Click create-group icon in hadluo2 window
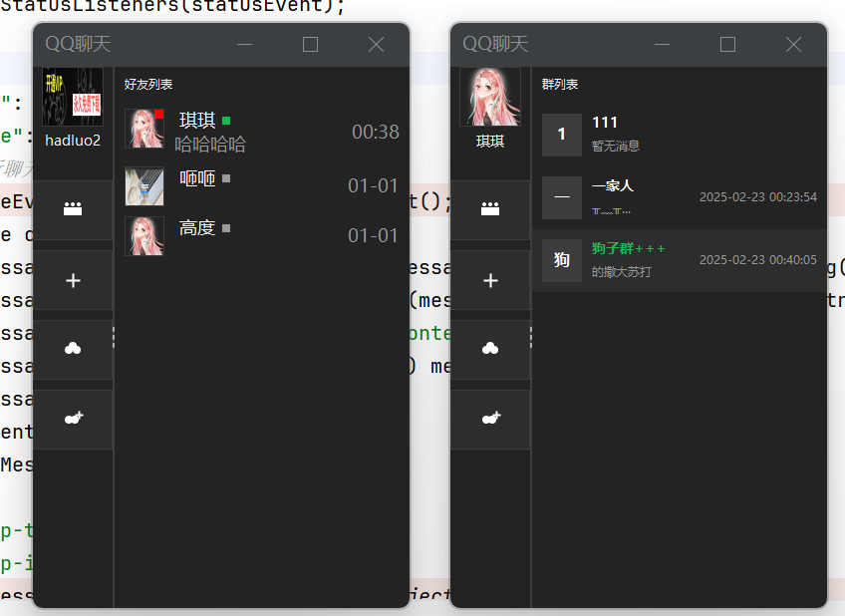This screenshot has width=845, height=616. [73, 419]
